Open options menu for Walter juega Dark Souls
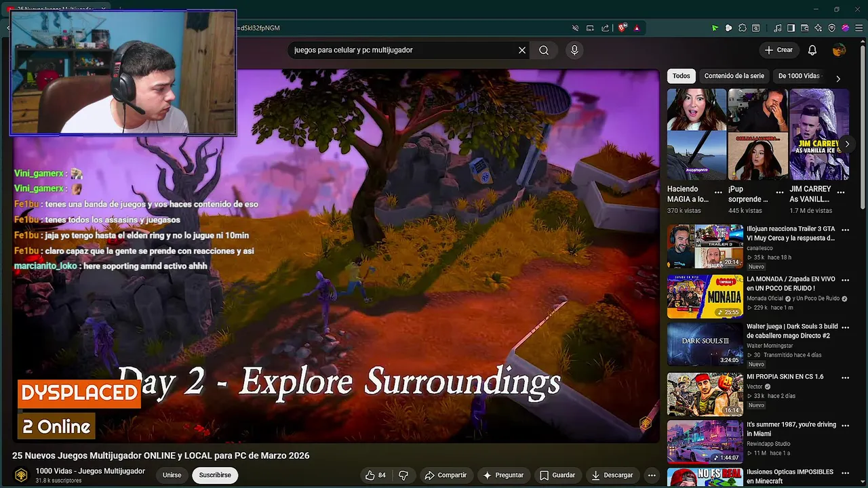 [x=845, y=327]
